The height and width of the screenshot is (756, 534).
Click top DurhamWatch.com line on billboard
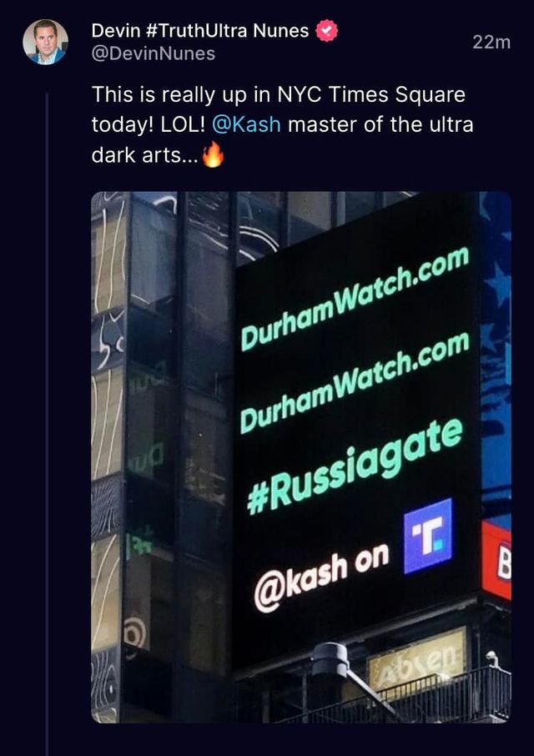click(355, 299)
